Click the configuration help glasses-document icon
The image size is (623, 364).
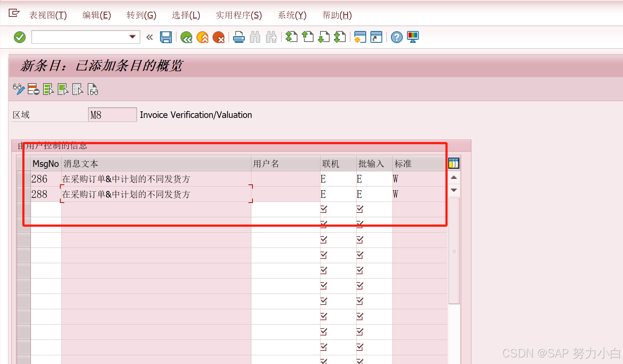(93, 89)
